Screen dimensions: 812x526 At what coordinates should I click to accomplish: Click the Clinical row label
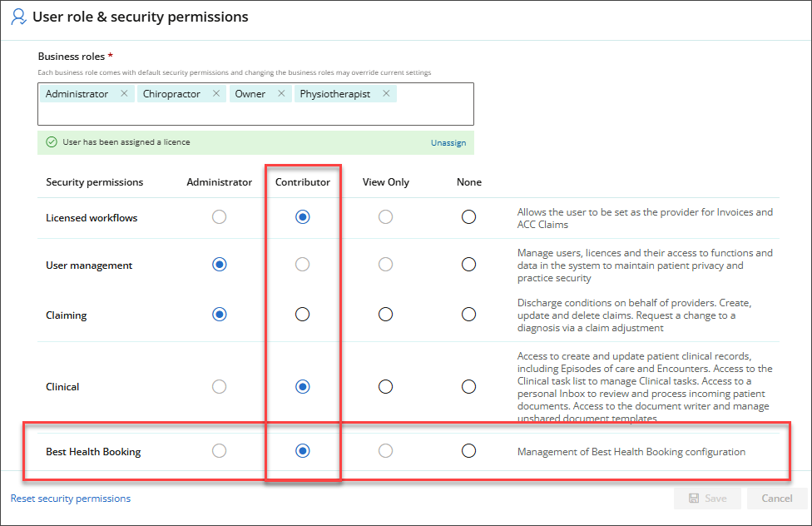click(x=62, y=387)
